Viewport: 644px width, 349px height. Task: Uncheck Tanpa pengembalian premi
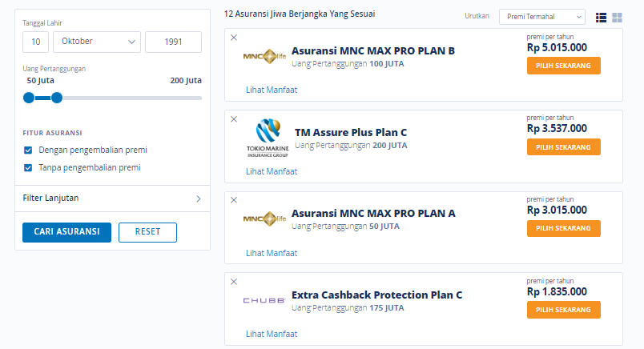point(28,167)
